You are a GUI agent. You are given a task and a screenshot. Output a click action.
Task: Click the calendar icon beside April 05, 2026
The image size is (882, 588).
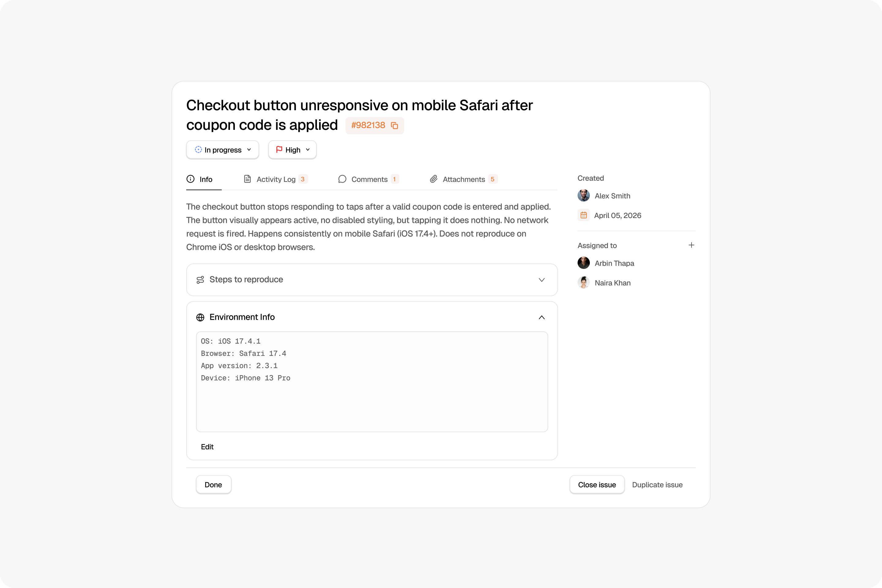(583, 215)
